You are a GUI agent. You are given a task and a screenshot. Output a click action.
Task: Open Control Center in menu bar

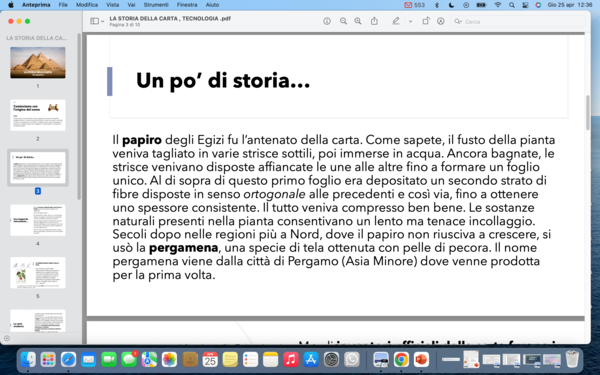(x=525, y=5)
